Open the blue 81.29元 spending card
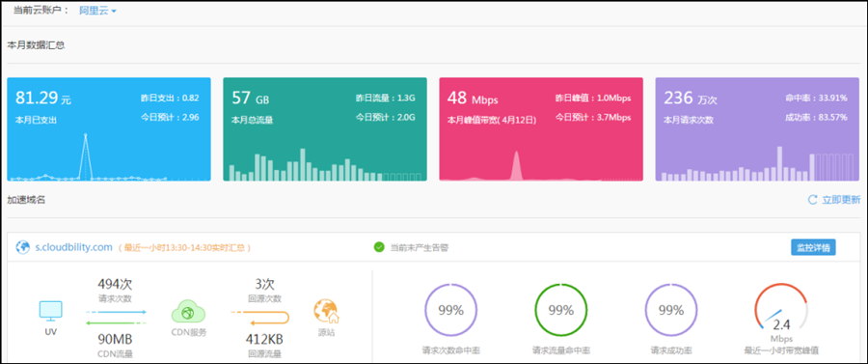 click(x=109, y=129)
